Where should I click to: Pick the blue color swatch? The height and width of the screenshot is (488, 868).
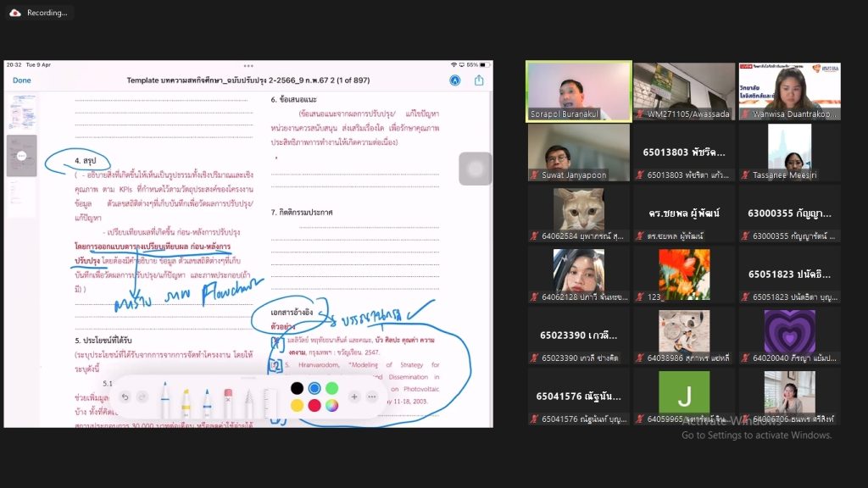click(314, 388)
